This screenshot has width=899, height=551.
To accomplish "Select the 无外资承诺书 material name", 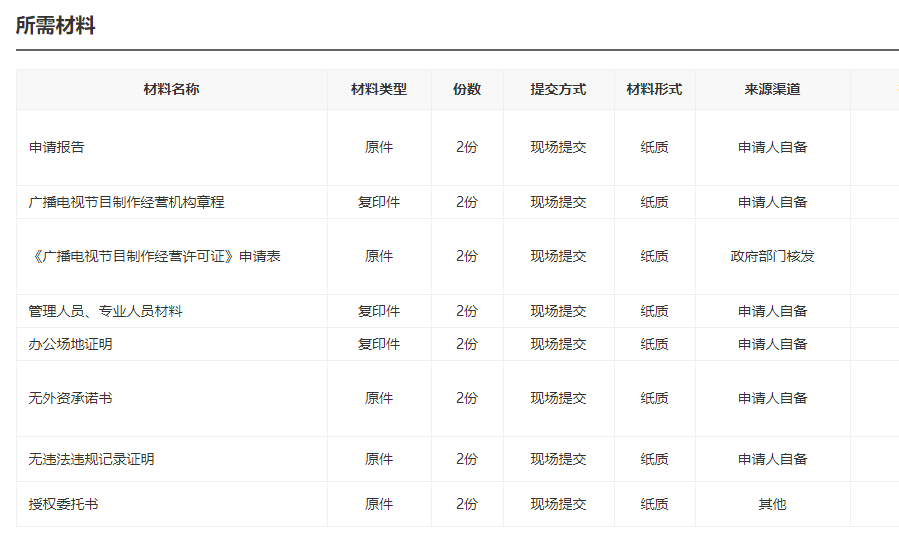I will [70, 398].
